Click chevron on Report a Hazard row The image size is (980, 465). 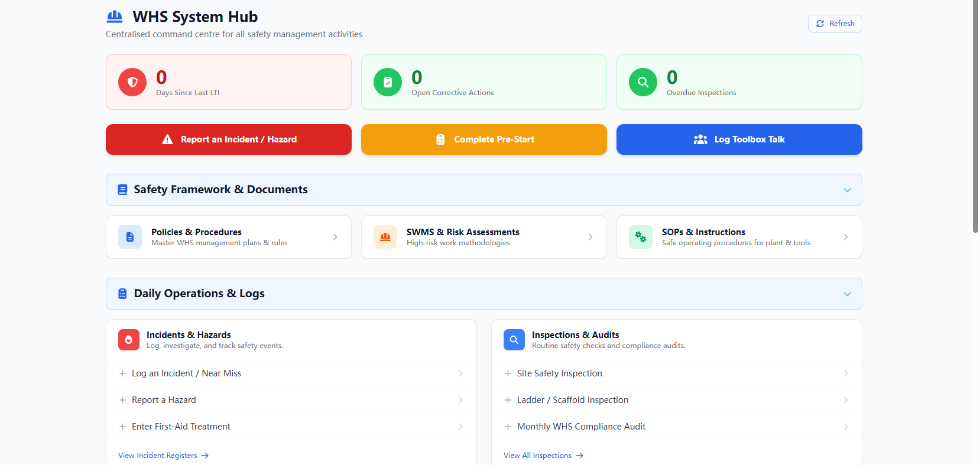(460, 400)
